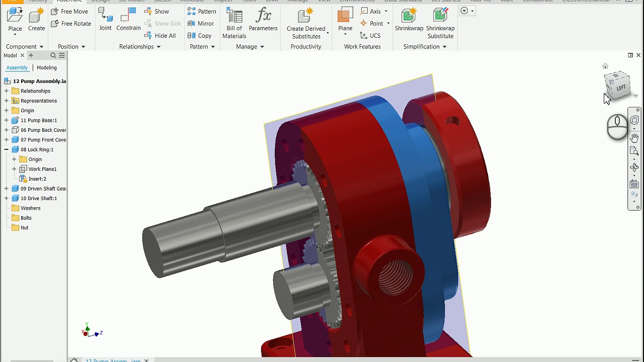Open the ribbon appearance dropdown button
Image resolution: width=644 pixels, height=362 pixels.
tap(467, 11)
